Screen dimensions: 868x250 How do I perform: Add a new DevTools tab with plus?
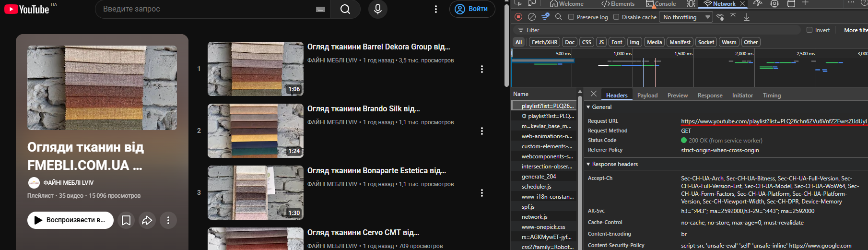pos(805,3)
